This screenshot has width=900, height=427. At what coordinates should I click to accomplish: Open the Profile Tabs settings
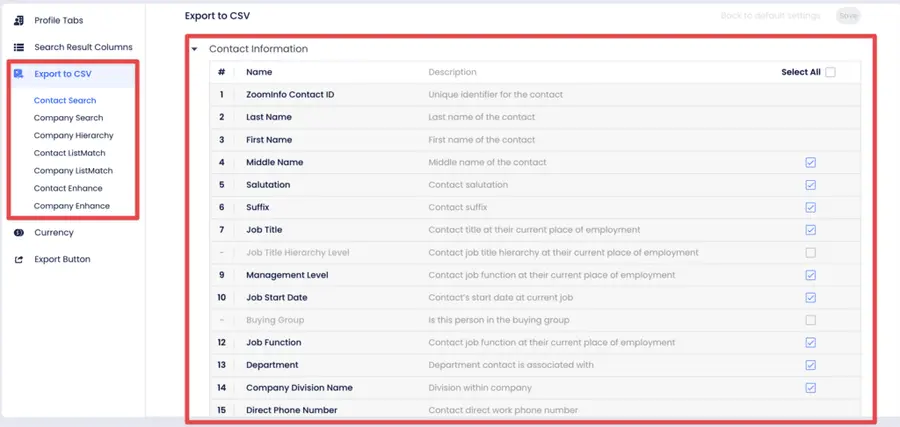(x=59, y=20)
